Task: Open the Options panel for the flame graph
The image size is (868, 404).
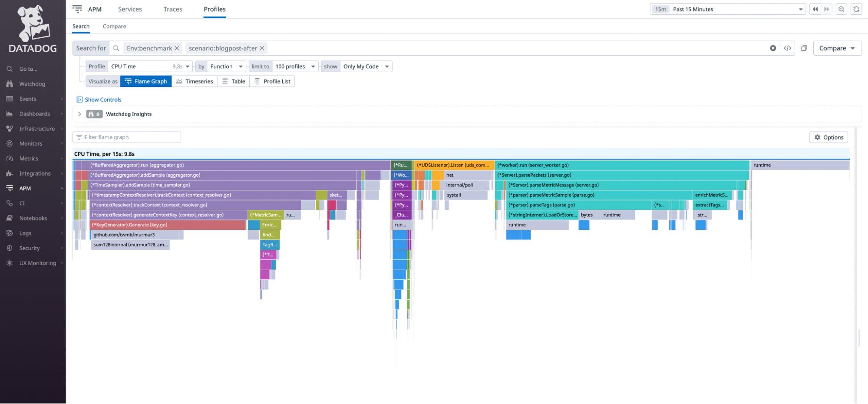Action: click(828, 137)
